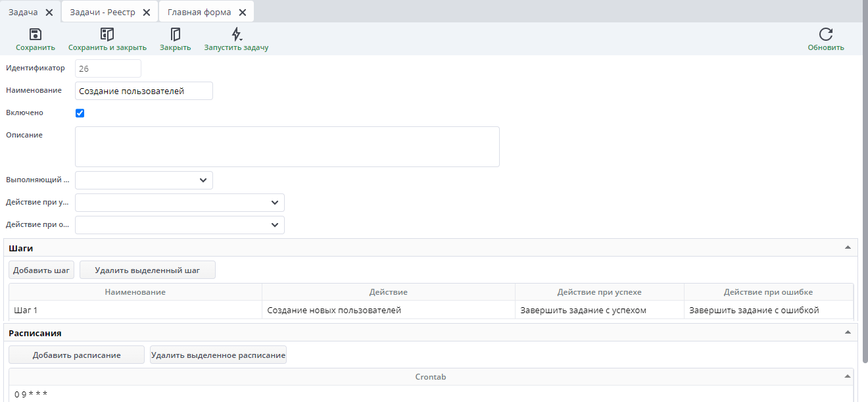Click the Добавить шаг button

click(x=41, y=270)
